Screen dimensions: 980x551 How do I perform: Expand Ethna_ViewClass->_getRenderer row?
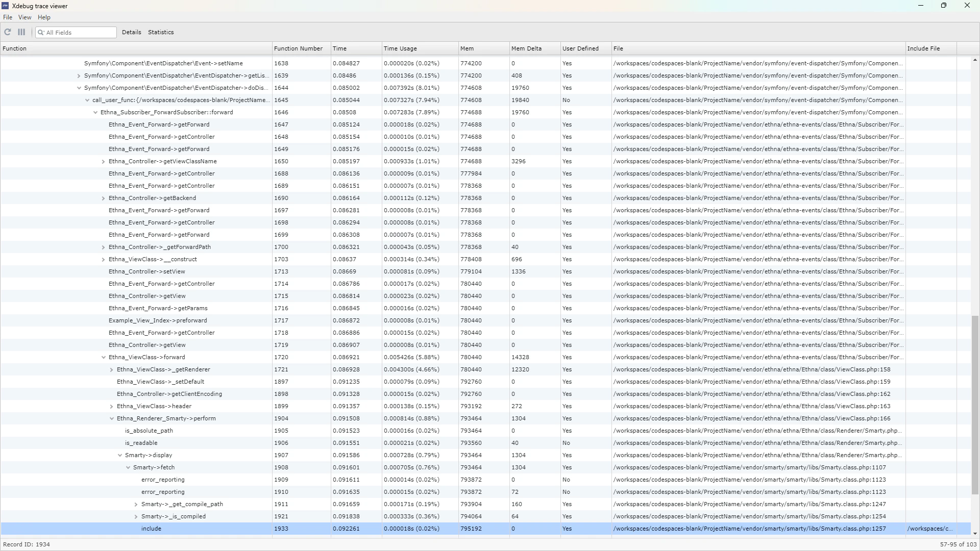[x=111, y=370]
